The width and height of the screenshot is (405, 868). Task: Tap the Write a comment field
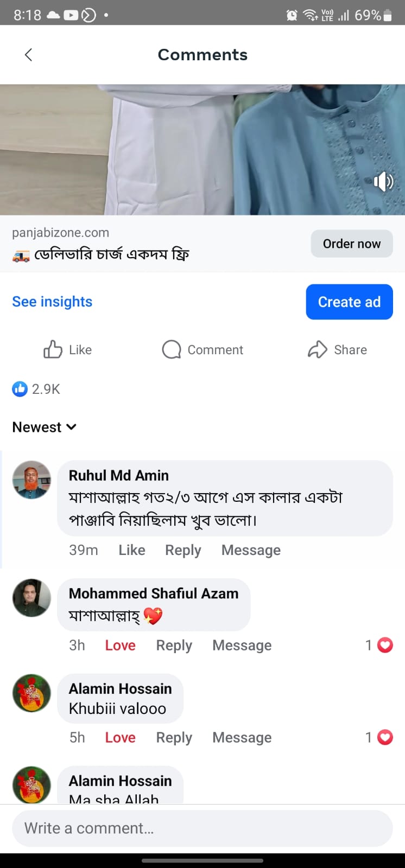[x=202, y=828]
